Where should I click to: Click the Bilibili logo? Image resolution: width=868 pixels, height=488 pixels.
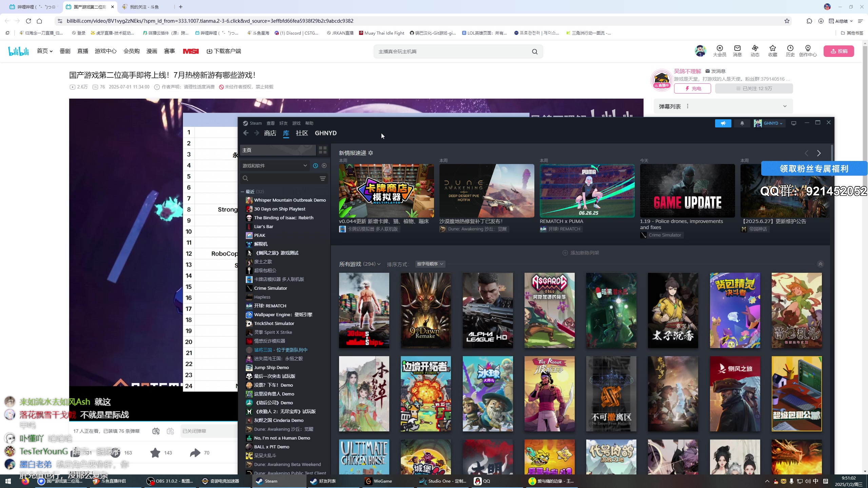pos(19,51)
